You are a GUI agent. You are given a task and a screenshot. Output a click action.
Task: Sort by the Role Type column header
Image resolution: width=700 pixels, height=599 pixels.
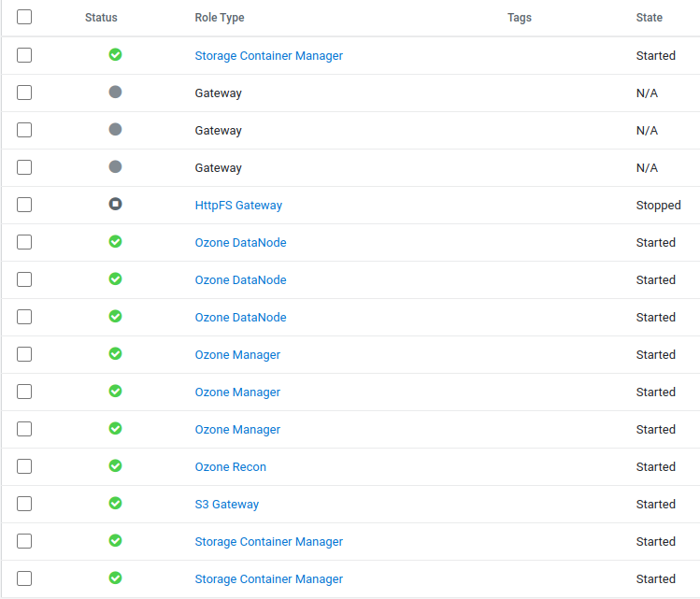pos(220,18)
